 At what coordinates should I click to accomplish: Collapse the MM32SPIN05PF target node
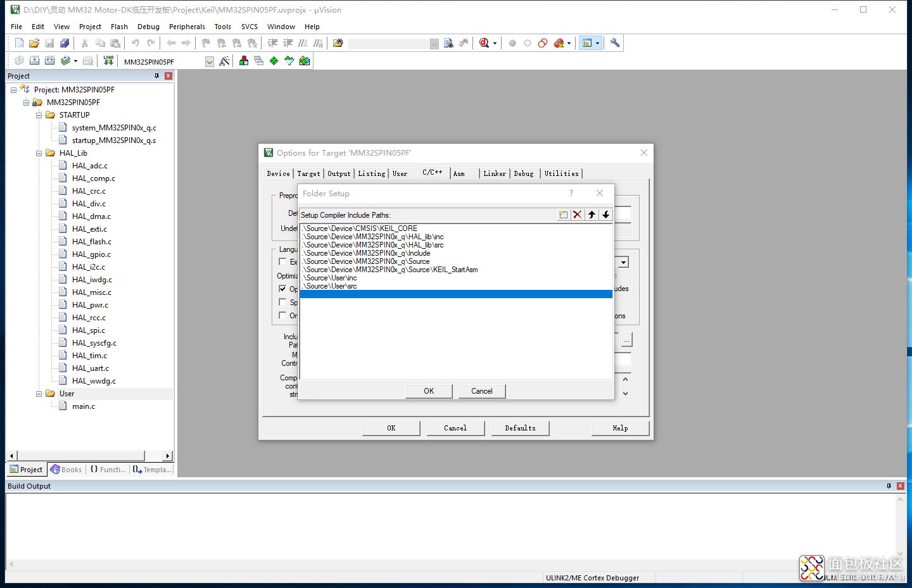click(26, 103)
